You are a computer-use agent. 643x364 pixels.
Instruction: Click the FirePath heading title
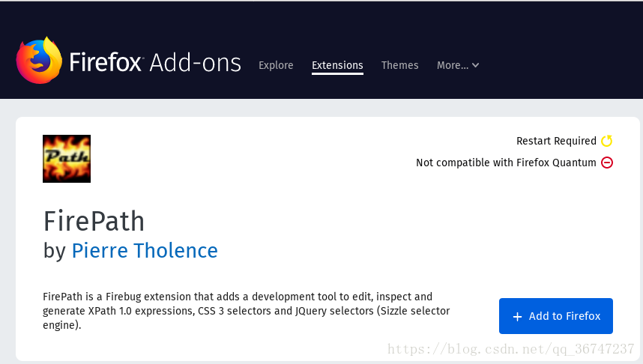[94, 222]
